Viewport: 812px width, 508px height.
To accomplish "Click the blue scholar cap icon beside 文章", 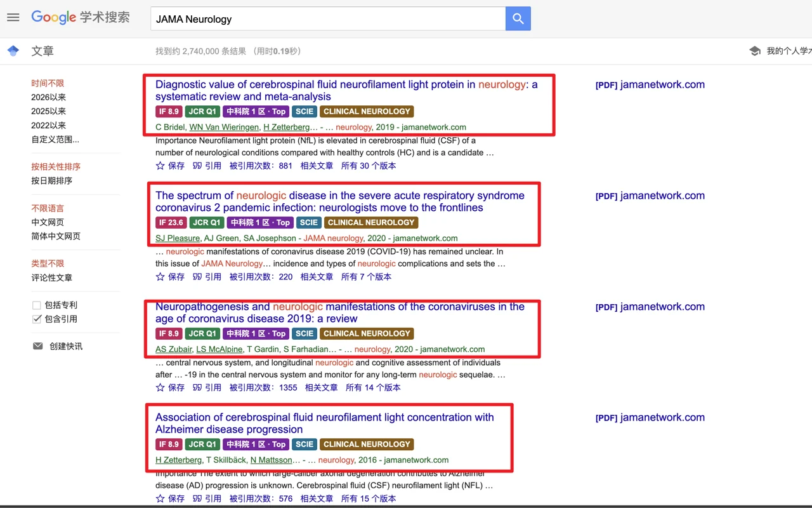I will click(x=13, y=51).
